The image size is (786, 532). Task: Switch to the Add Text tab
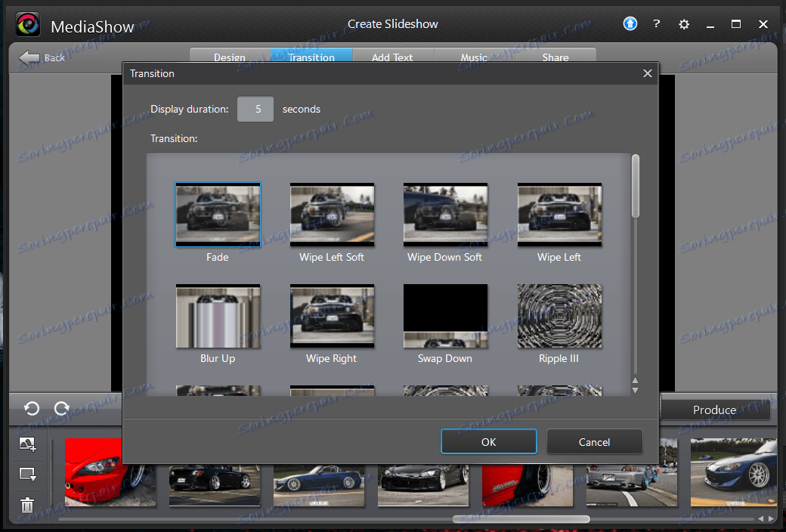[x=392, y=57]
